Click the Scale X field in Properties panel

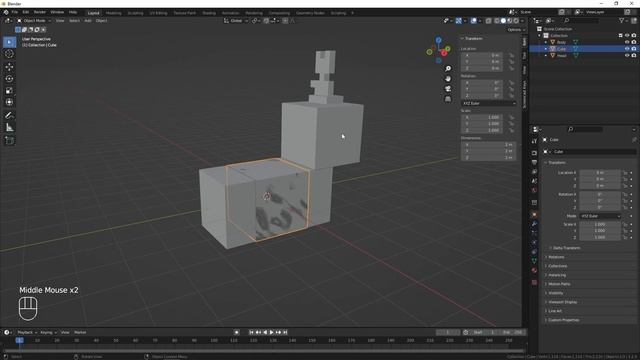click(600, 224)
